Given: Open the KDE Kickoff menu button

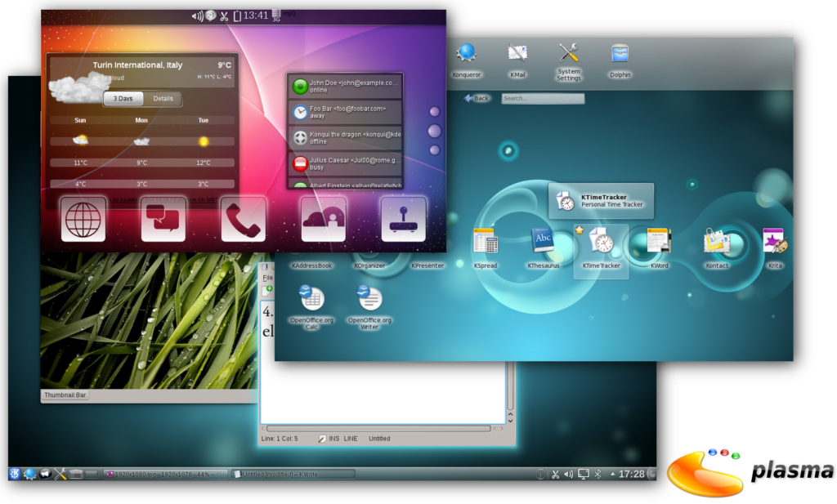Looking at the screenshot, I should [15, 474].
